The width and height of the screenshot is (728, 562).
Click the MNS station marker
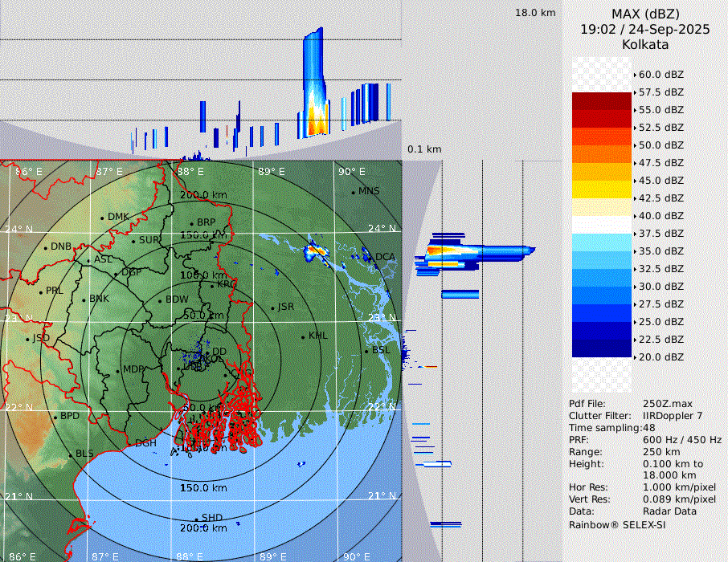point(354,192)
